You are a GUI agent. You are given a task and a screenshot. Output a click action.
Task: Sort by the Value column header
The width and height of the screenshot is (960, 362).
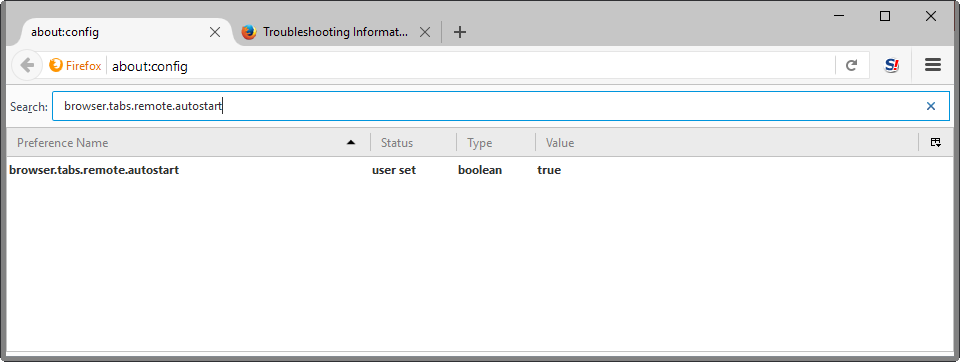coord(727,142)
